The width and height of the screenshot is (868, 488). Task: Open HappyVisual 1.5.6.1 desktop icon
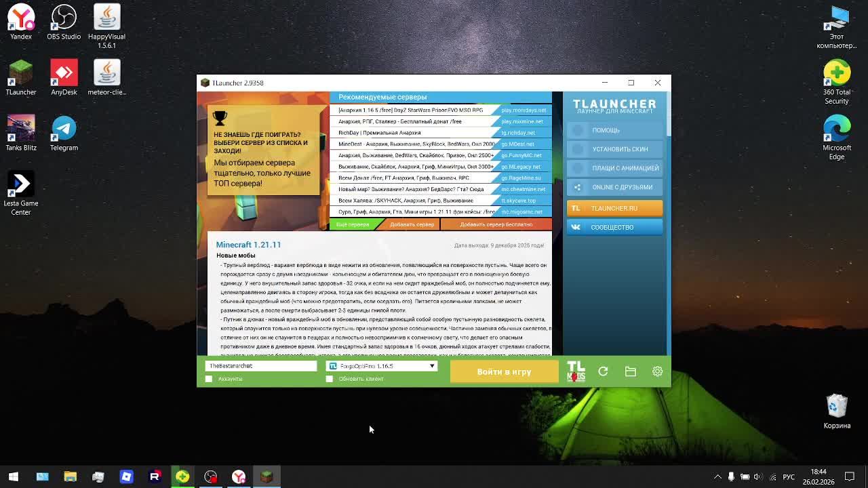coord(106,26)
